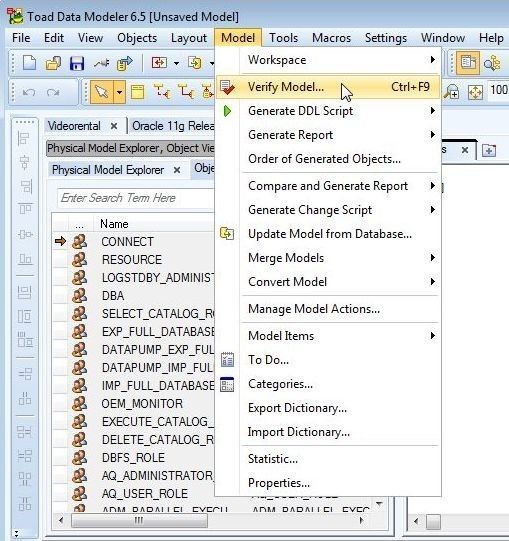Image resolution: width=509 pixels, height=541 pixels.
Task: Open the Macros menu
Action: 331,38
